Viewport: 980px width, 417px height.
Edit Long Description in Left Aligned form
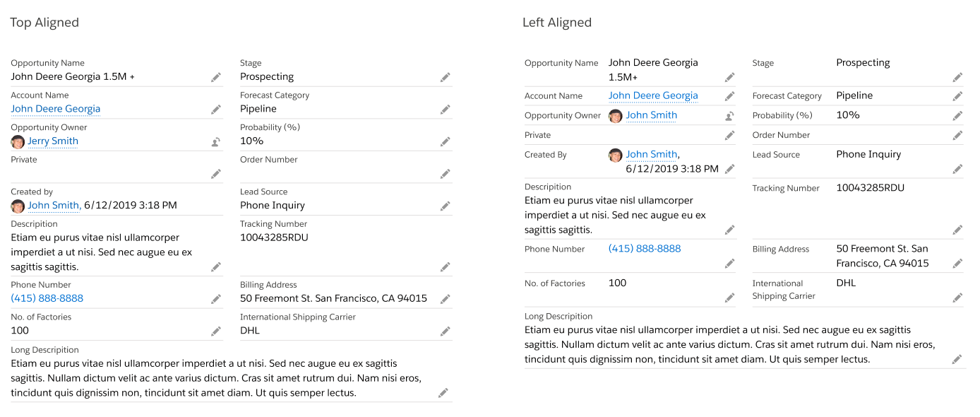click(x=957, y=359)
